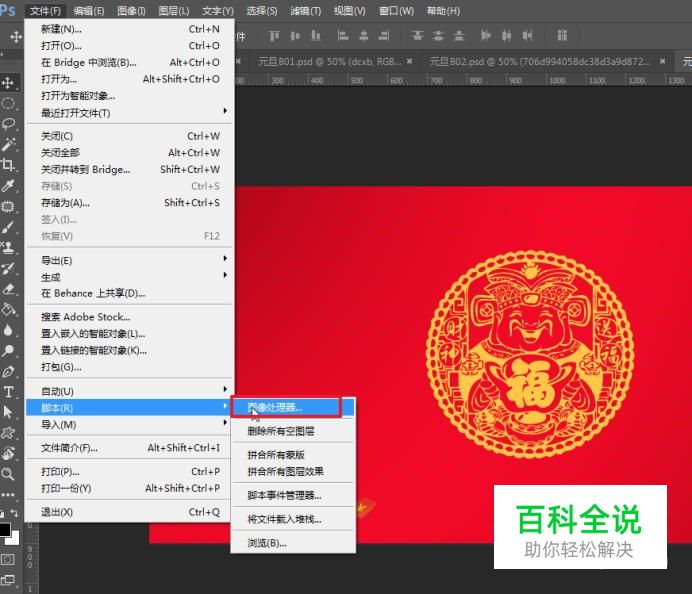
Task: Select the Elliptical Marquee tool
Action: [x=8, y=103]
